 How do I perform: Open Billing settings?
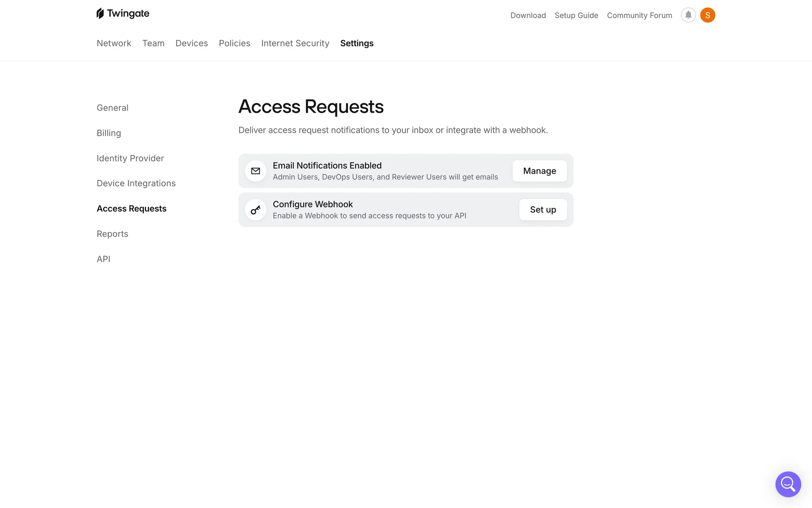pyautogui.click(x=109, y=133)
